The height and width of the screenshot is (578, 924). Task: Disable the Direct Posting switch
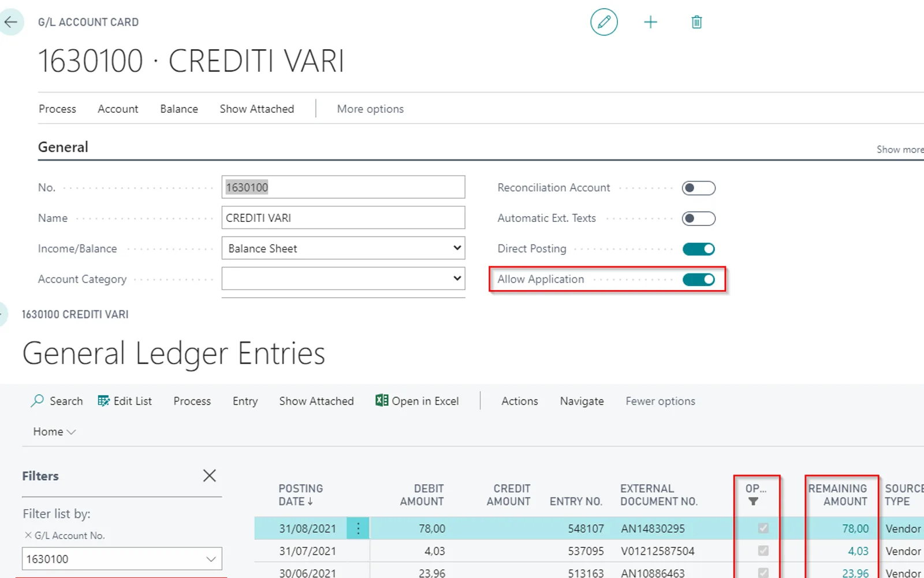(698, 249)
